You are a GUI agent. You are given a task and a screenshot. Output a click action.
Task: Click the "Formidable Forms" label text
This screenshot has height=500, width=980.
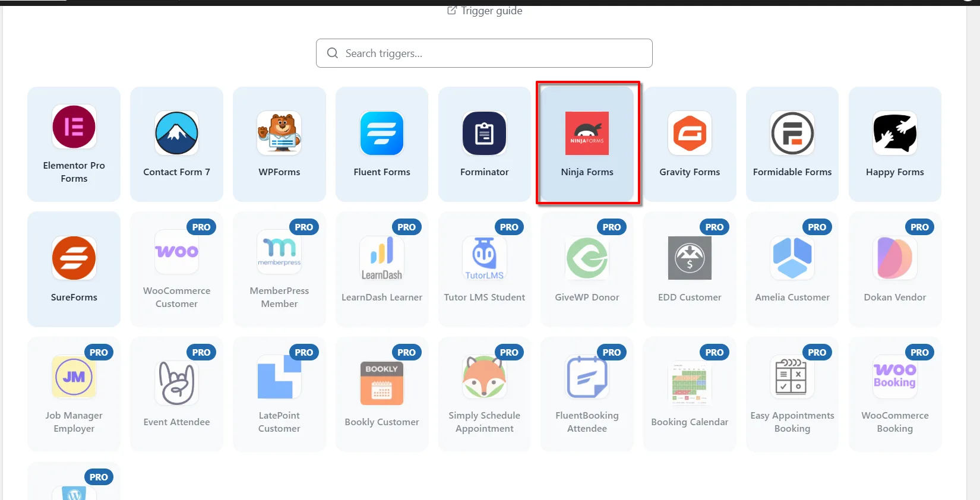pos(792,172)
